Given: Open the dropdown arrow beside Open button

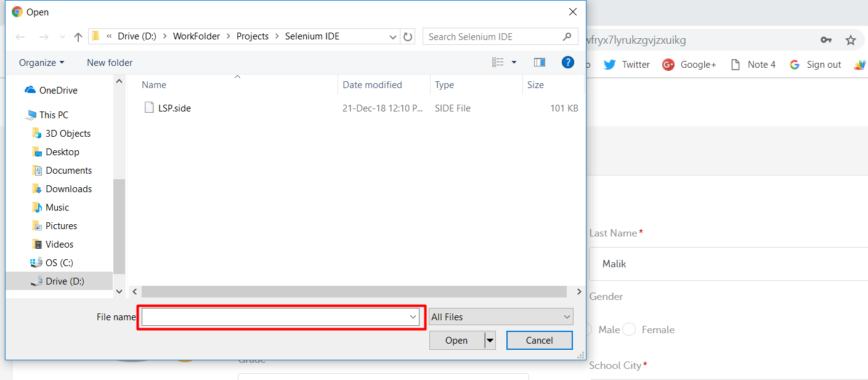Looking at the screenshot, I should click(x=490, y=340).
